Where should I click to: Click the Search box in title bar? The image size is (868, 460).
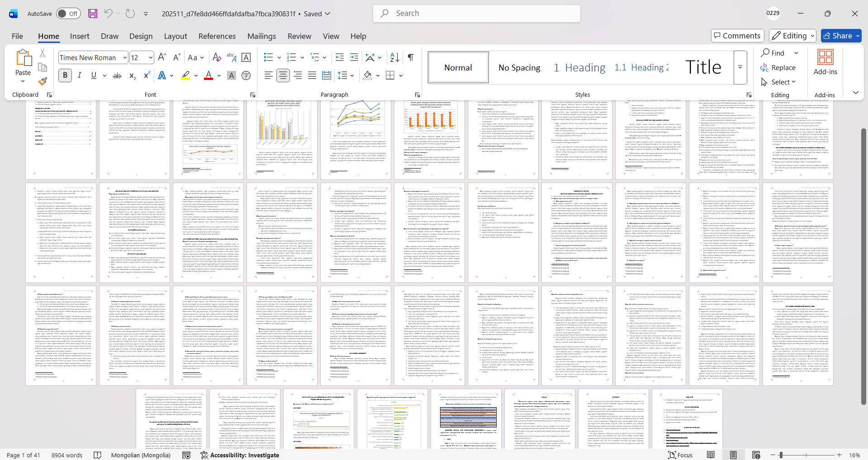tap(477, 14)
